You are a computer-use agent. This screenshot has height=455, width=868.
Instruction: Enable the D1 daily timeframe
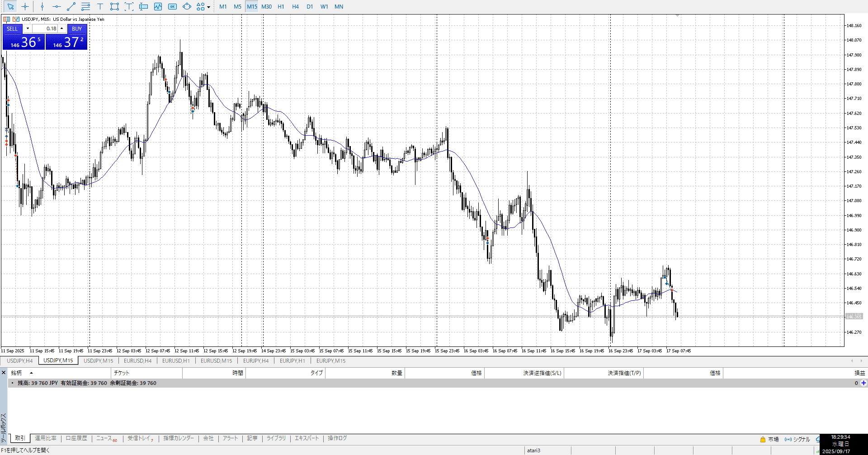click(310, 7)
